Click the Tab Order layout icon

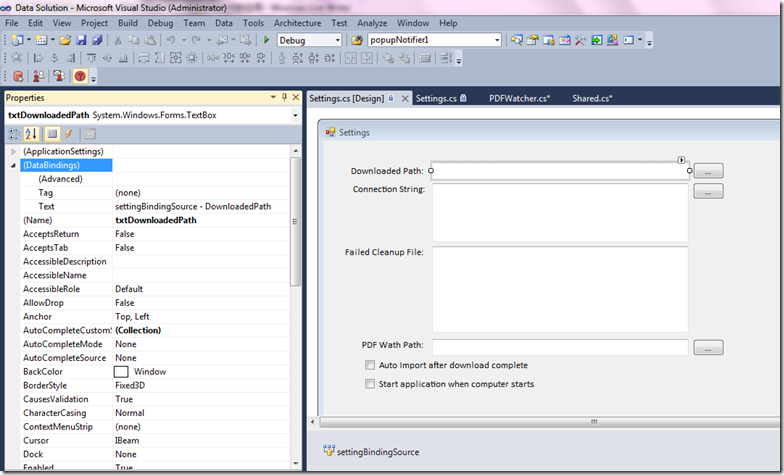coord(445,58)
